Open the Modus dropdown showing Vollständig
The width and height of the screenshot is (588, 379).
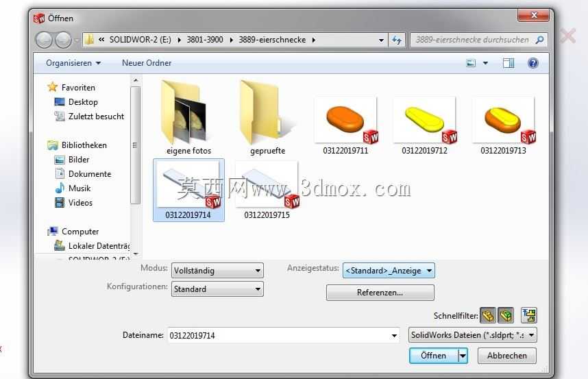pyautogui.click(x=217, y=271)
